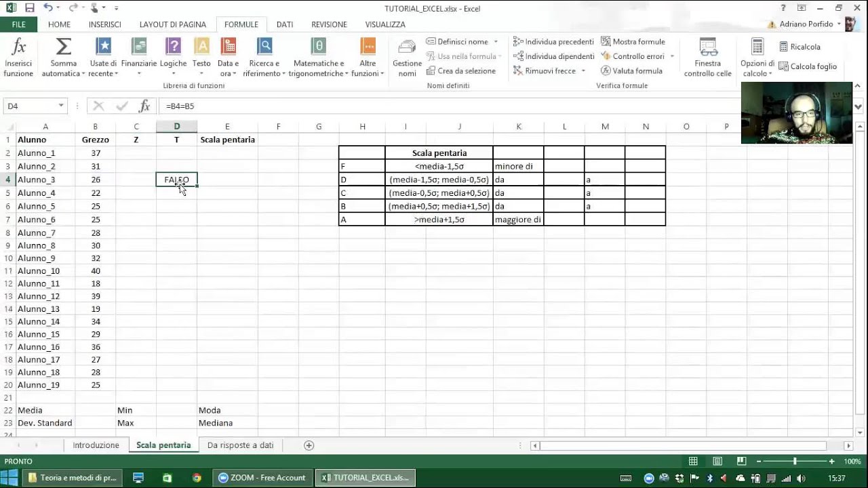Image resolution: width=868 pixels, height=488 pixels.
Task: Click the 100% zoom level
Action: tap(853, 462)
